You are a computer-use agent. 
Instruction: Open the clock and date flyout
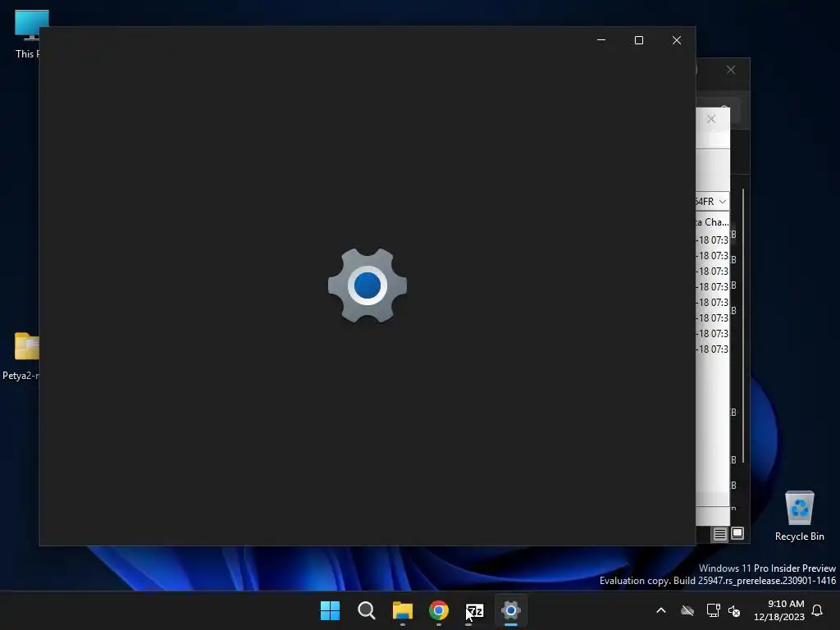click(779, 610)
